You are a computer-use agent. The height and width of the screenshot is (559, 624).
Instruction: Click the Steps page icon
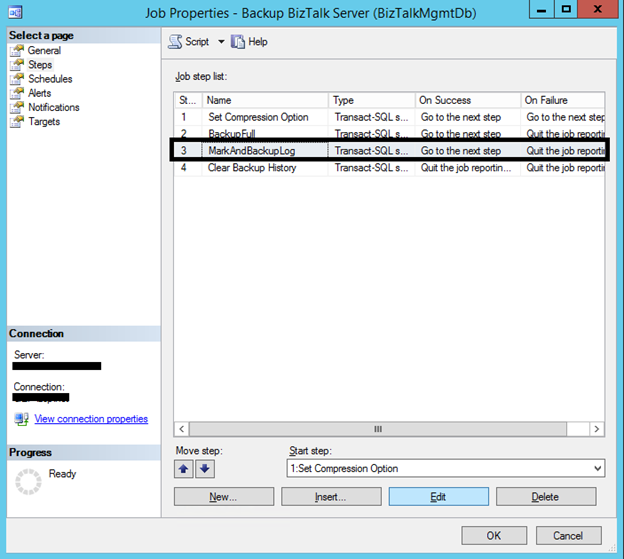tap(17, 64)
